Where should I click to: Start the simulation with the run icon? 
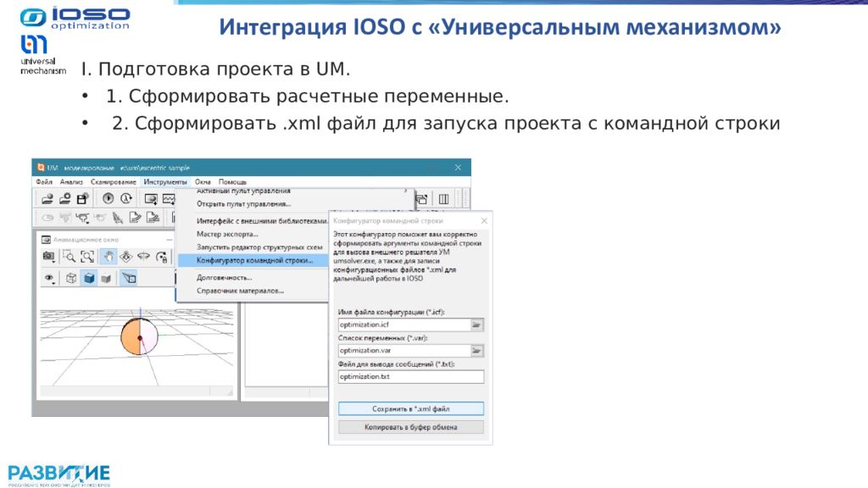[x=108, y=198]
